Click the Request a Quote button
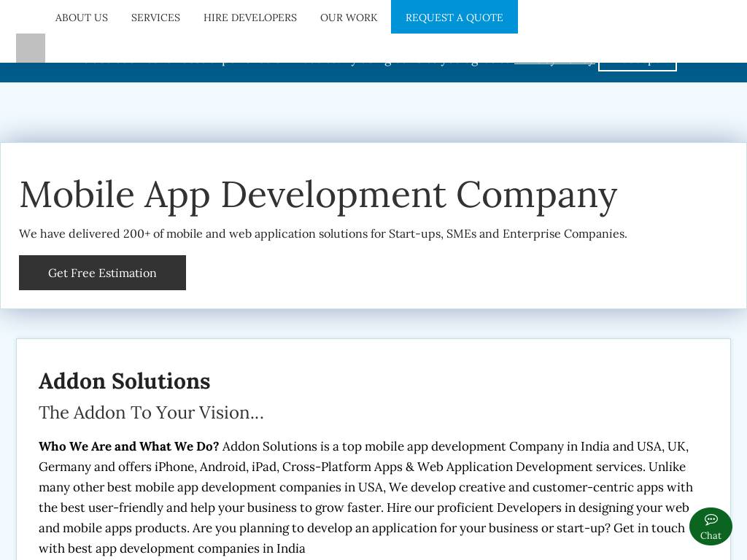The image size is (747, 560). point(454,17)
